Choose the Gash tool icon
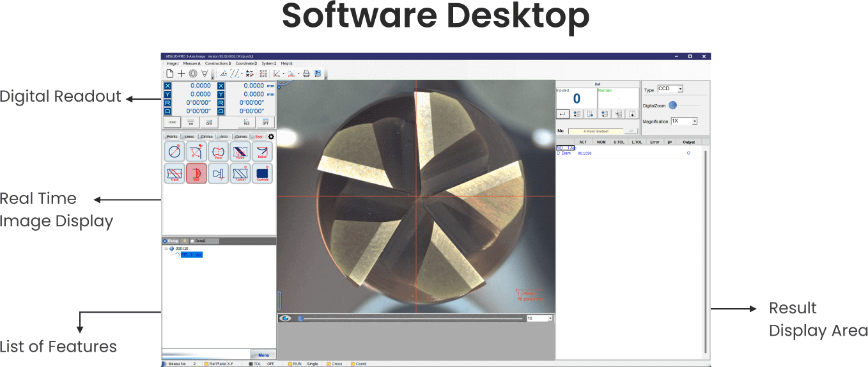 pyautogui.click(x=174, y=173)
